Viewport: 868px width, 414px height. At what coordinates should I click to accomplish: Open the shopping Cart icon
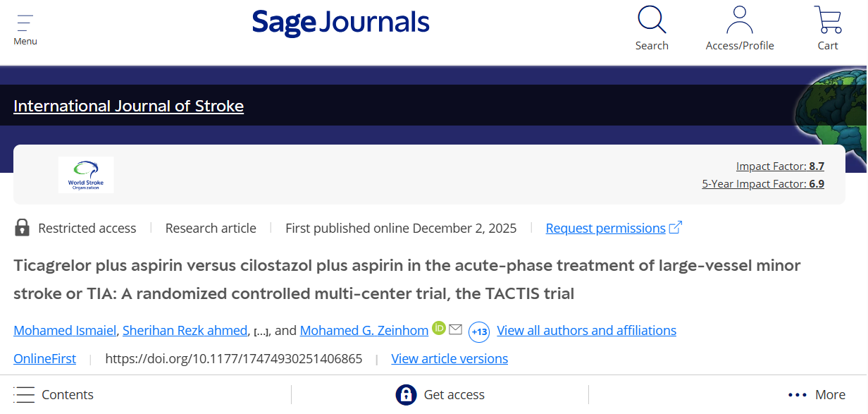click(827, 19)
